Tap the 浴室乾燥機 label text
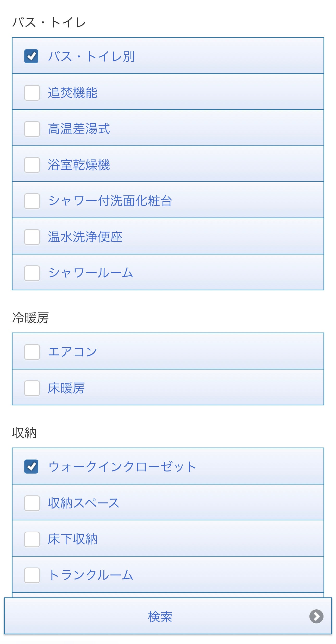Viewport: 336px width, 644px height. [x=79, y=165]
